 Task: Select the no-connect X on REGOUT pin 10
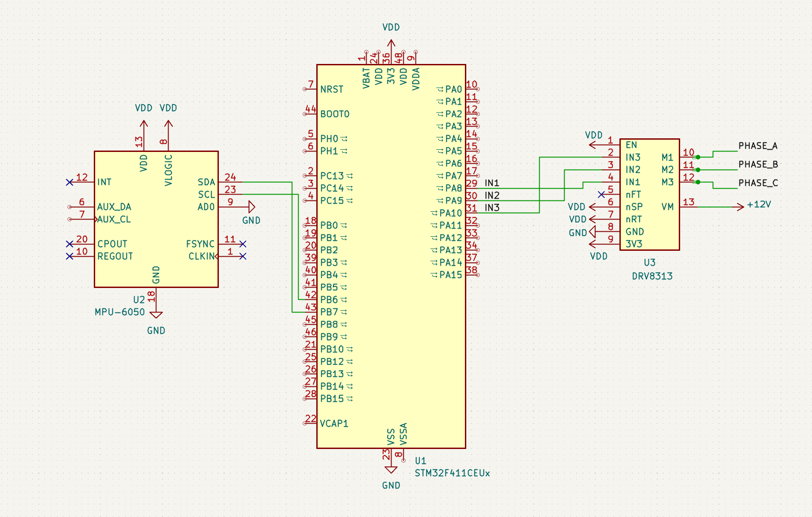click(x=69, y=256)
